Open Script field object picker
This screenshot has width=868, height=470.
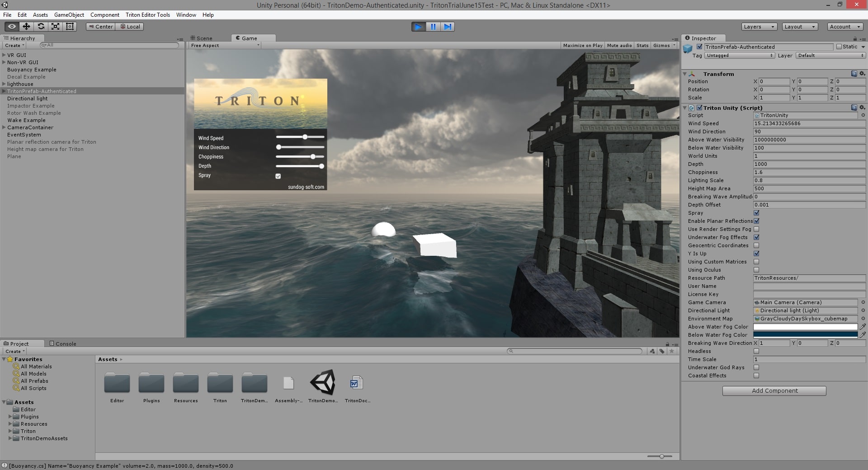[x=863, y=115]
